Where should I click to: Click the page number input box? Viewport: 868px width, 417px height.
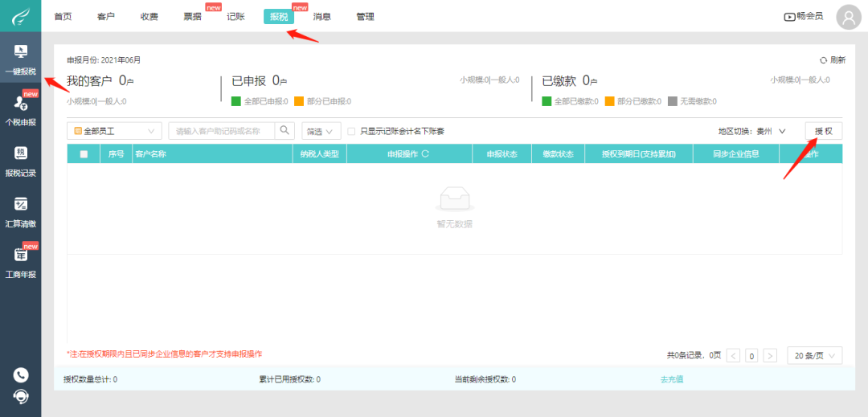click(751, 356)
